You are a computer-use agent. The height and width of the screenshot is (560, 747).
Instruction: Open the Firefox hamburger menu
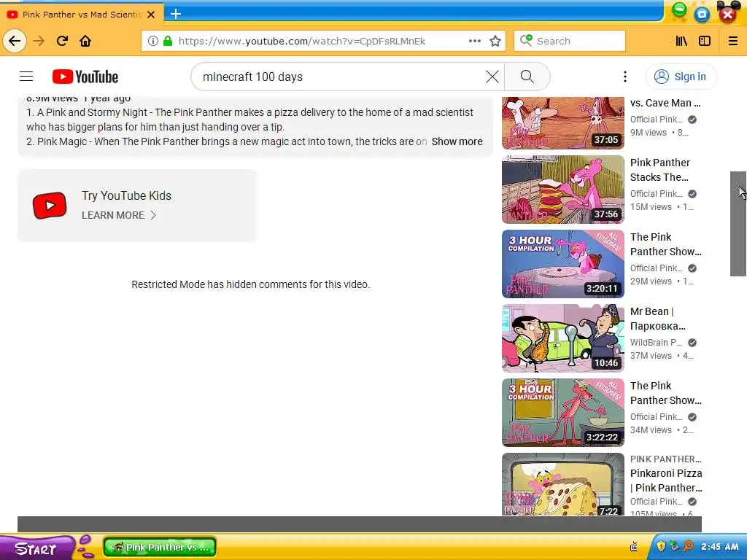point(733,41)
